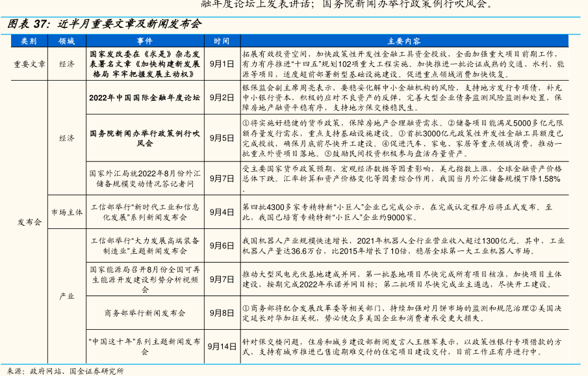Click the "产业" domain cell

click(x=67, y=297)
